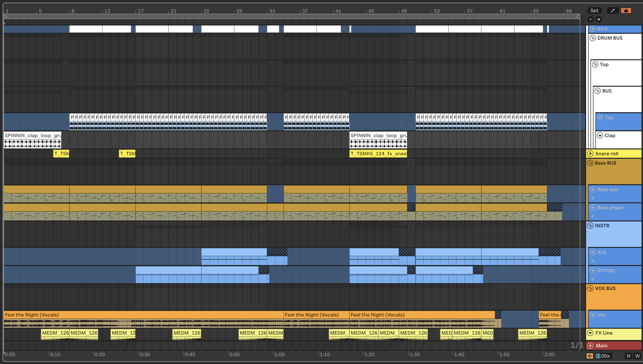
Task: Click the 1.00x zoom value field
Action: [x=604, y=356]
